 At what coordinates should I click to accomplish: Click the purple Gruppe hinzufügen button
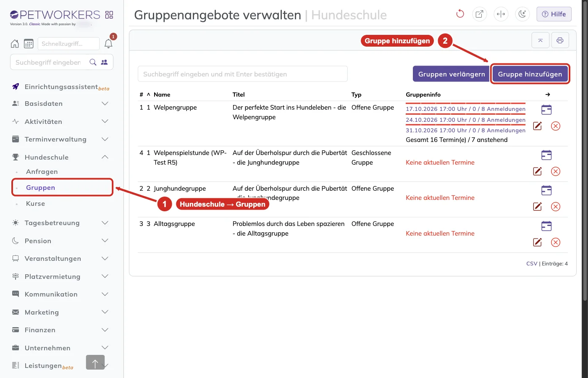[x=530, y=74]
